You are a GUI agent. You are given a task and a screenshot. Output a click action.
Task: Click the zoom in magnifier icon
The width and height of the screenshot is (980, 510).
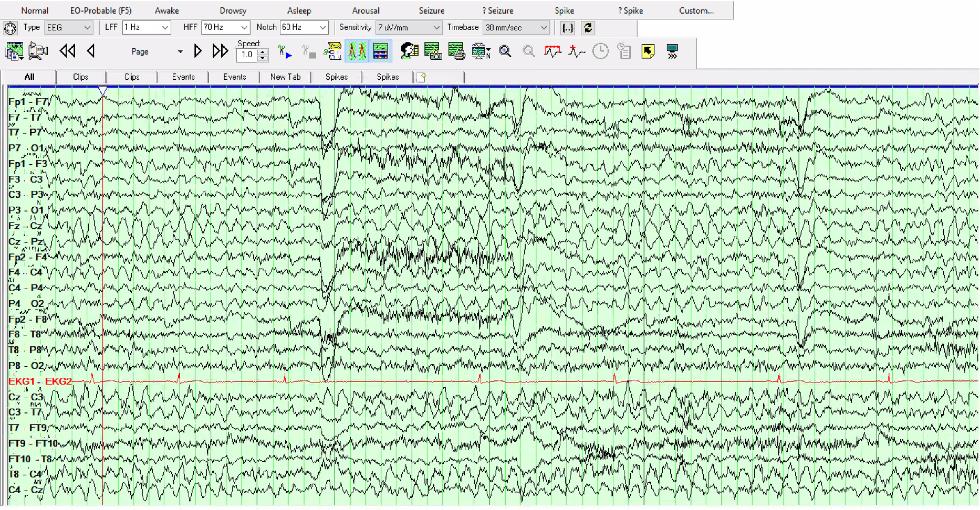click(x=505, y=51)
